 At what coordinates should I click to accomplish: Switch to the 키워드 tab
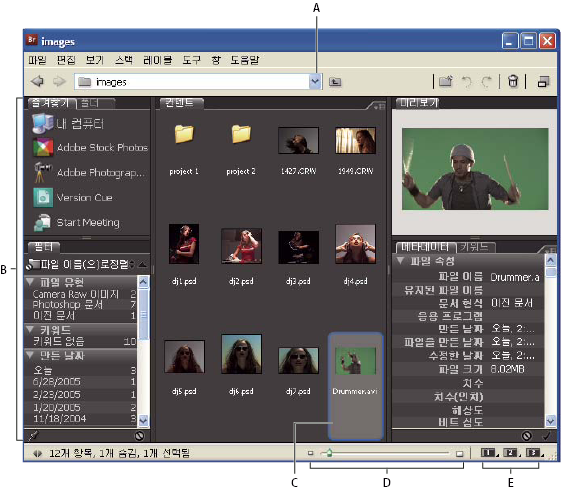click(x=475, y=247)
